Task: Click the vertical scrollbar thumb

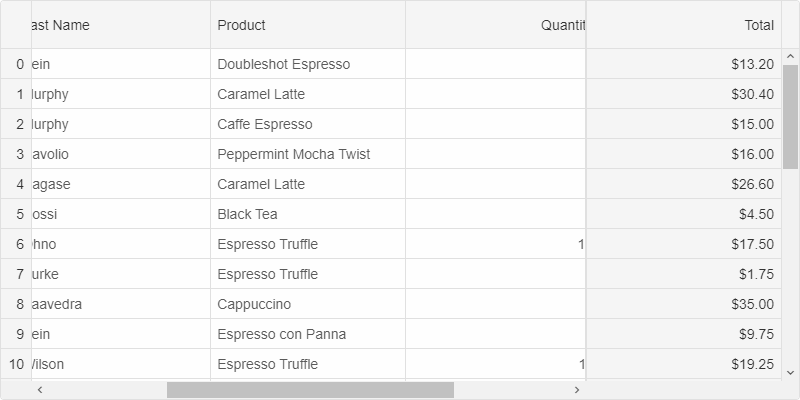Action: click(790, 117)
